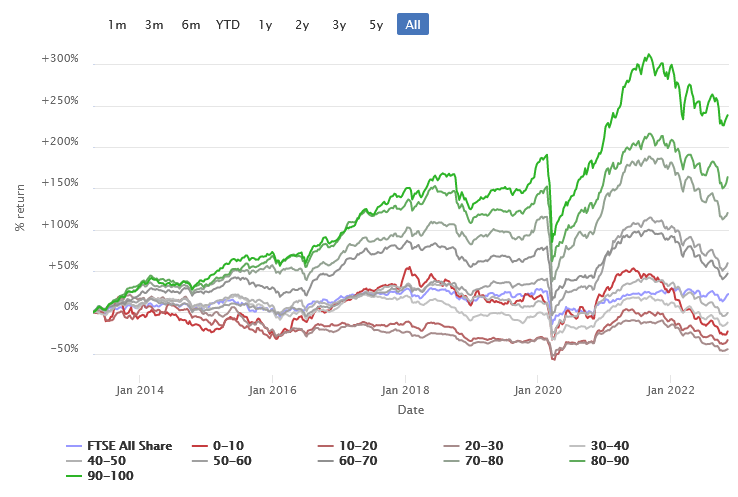Click the Jan 2022 axis label

coord(671,390)
